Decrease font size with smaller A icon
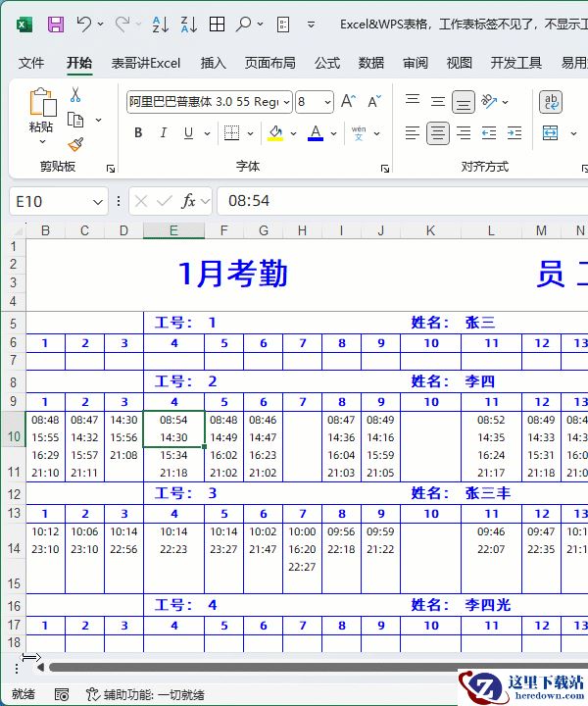 374,101
